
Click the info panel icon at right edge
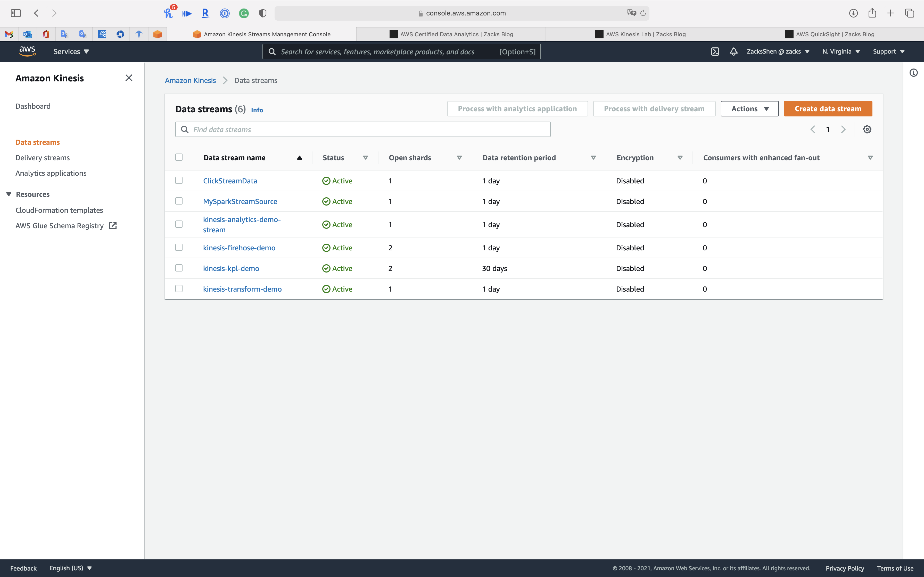[x=913, y=73]
